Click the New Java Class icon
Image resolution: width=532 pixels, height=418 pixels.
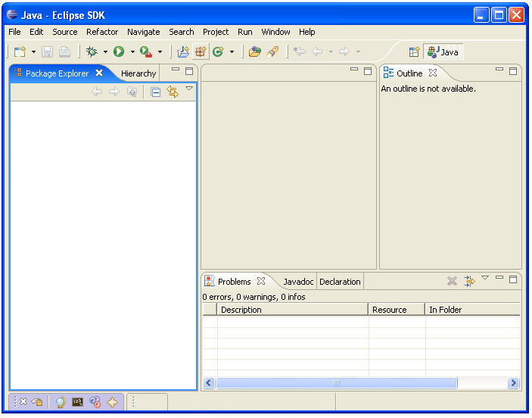click(218, 51)
